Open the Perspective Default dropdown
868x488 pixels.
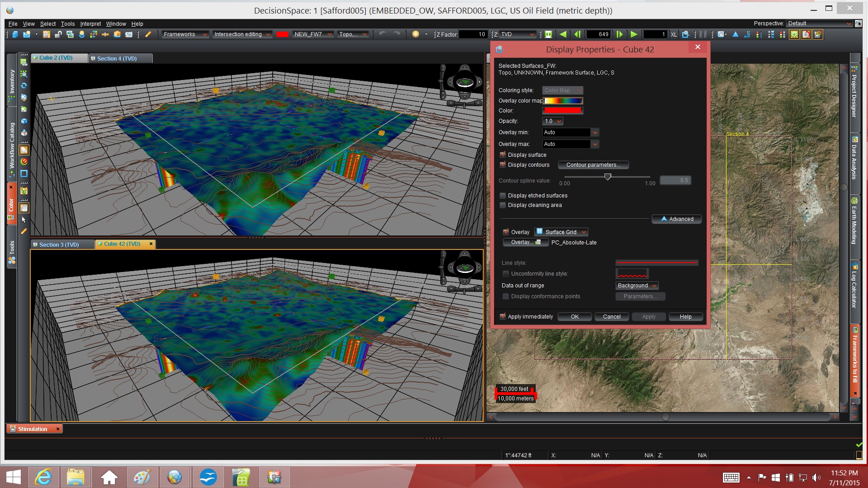tap(819, 23)
